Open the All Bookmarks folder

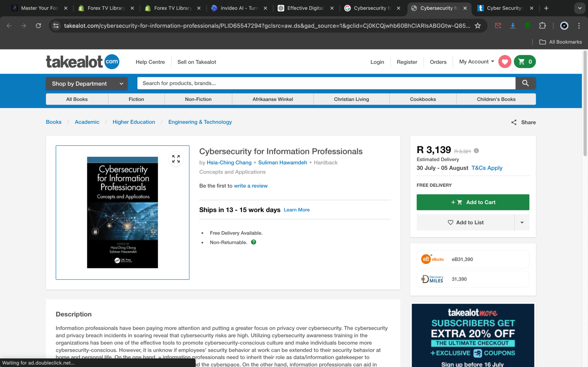tap(561, 42)
